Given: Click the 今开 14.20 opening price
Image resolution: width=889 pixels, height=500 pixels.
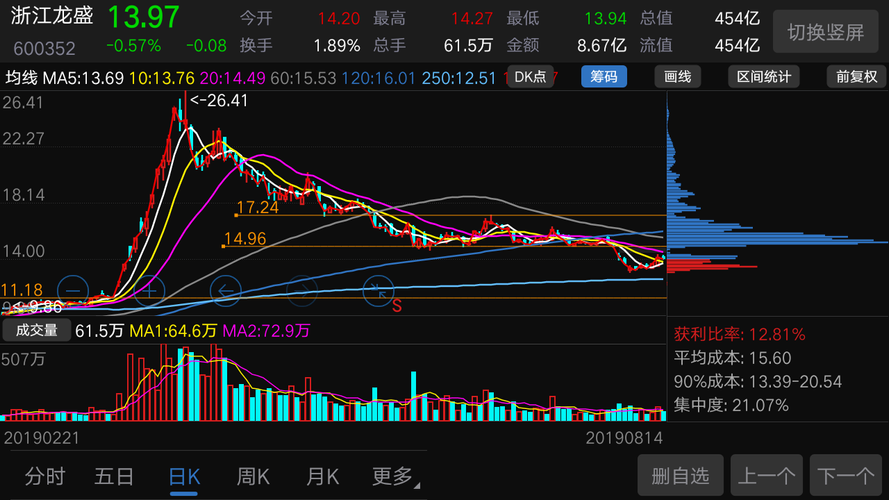Looking at the screenshot, I should [x=299, y=18].
